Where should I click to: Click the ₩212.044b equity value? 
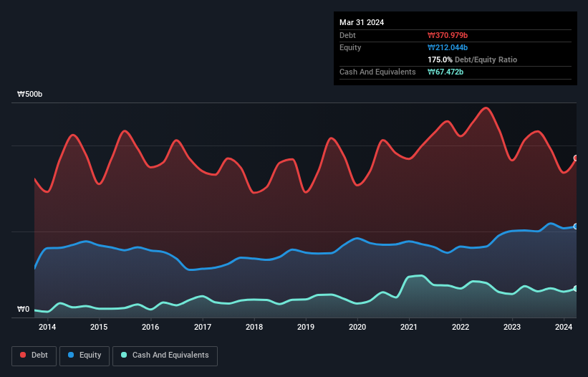(x=448, y=47)
